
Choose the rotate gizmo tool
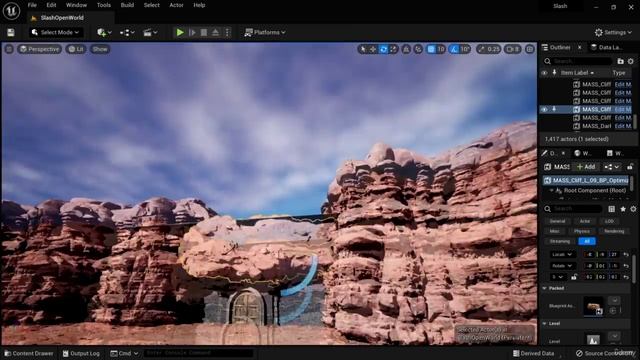tap(383, 49)
